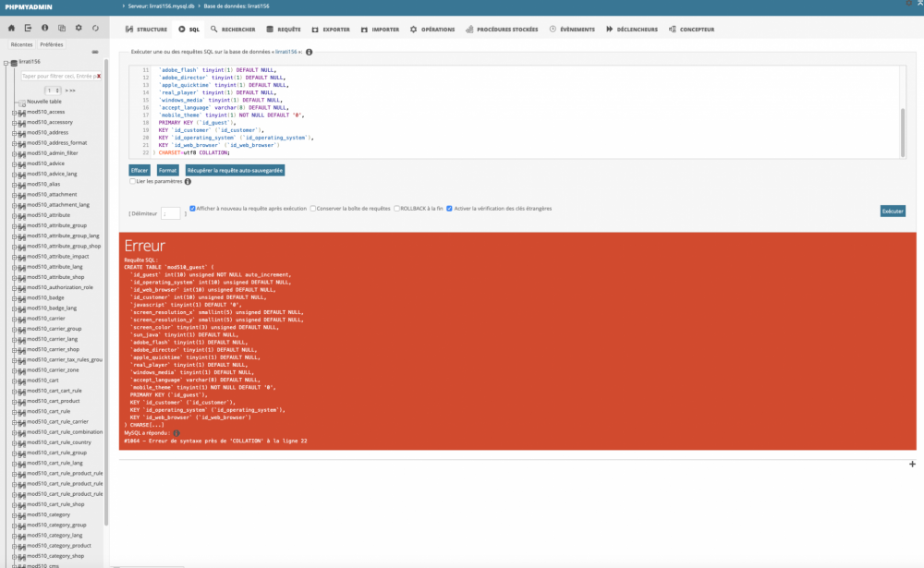Screen dimensions: 924x568
Task: Click table icon beside mod510_access
Action: coord(22,113)
